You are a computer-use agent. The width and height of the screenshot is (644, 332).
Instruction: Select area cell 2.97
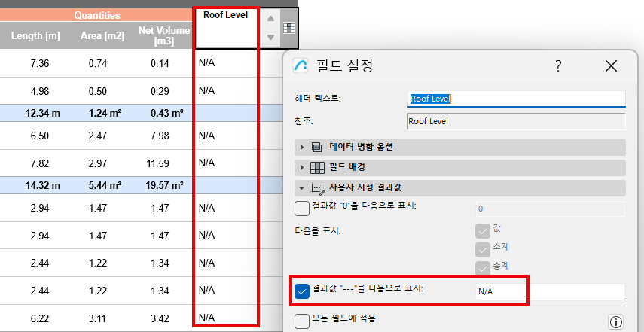click(x=98, y=164)
